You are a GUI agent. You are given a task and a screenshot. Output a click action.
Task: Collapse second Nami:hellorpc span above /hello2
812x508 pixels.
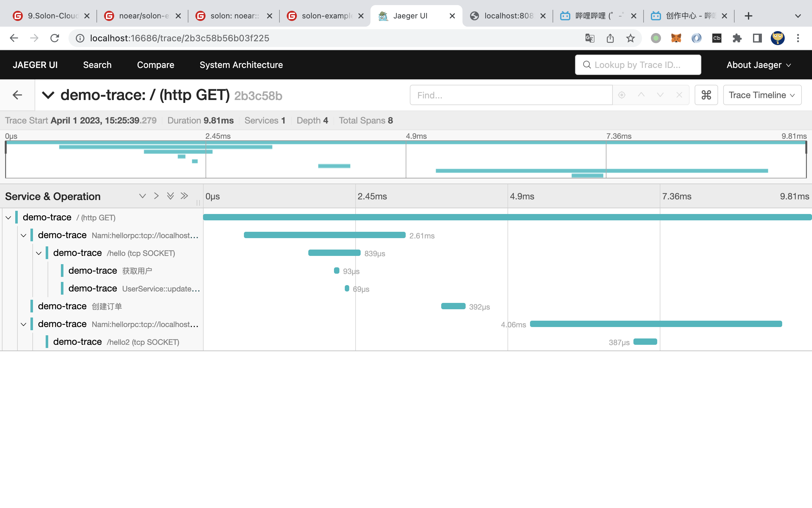point(23,324)
